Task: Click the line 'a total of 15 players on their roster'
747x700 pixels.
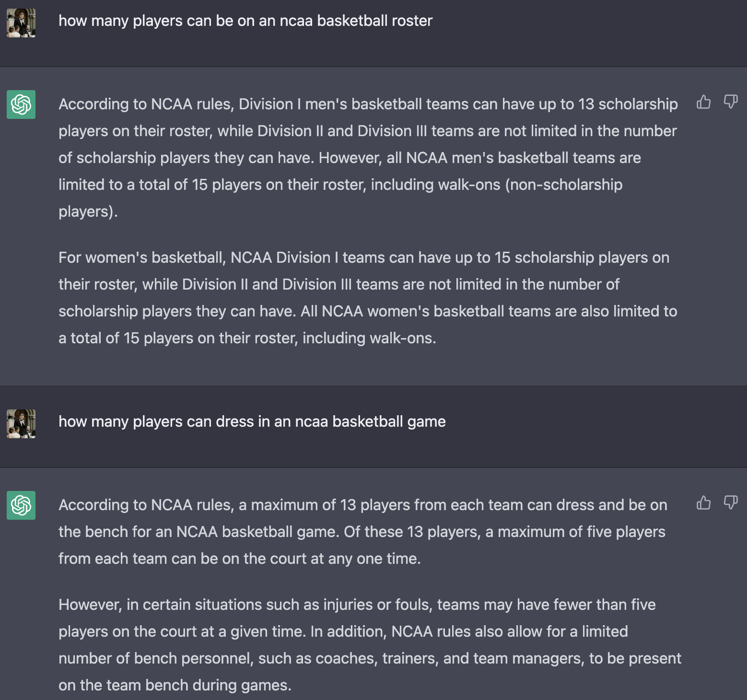Action: 247,338
